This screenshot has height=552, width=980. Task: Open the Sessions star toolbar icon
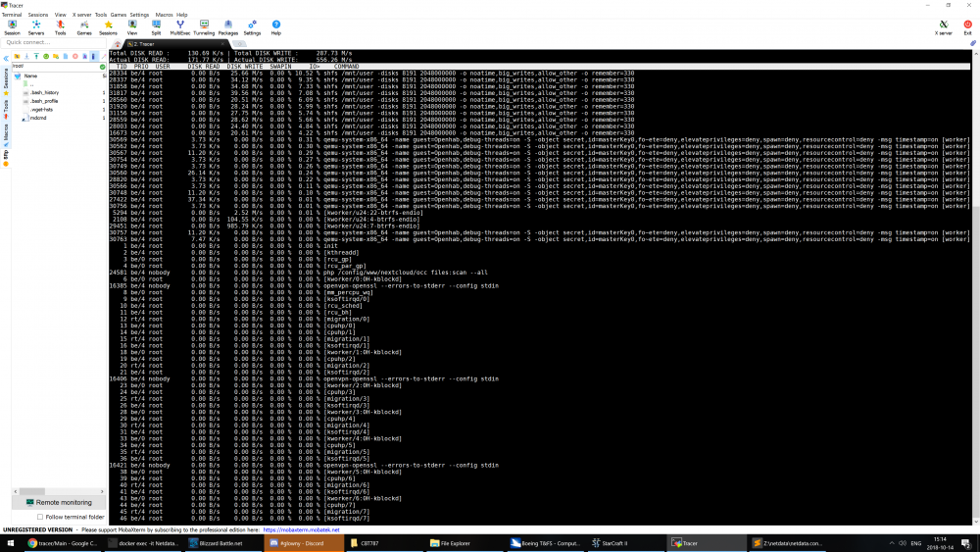point(108,27)
